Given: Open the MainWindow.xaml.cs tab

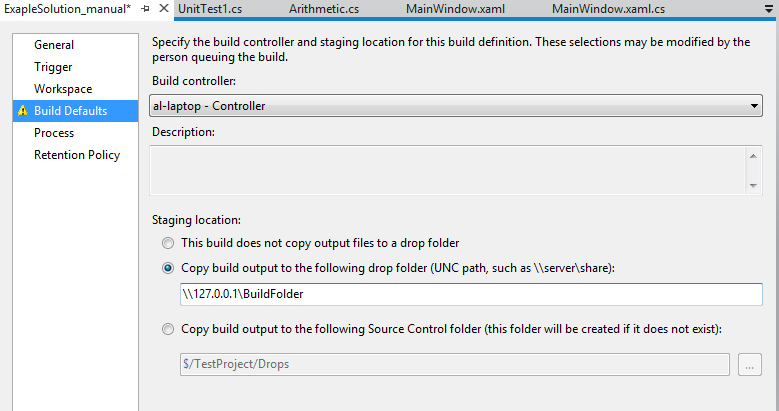Looking at the screenshot, I should click(x=608, y=9).
